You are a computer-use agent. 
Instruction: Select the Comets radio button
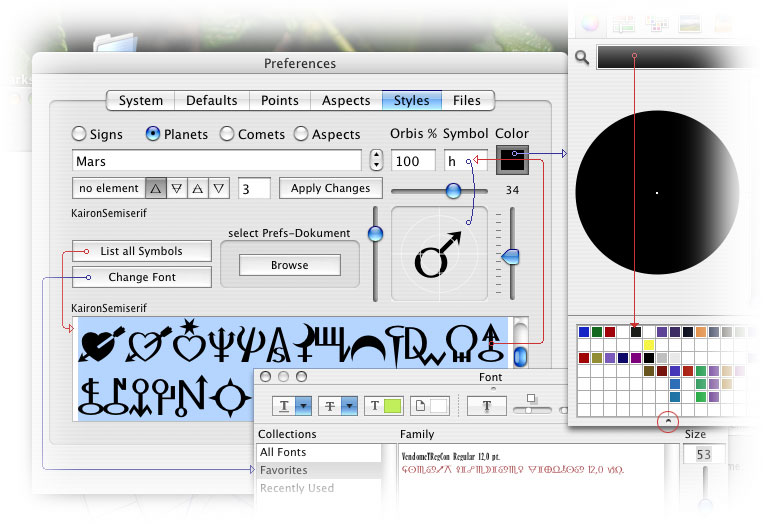coord(226,134)
